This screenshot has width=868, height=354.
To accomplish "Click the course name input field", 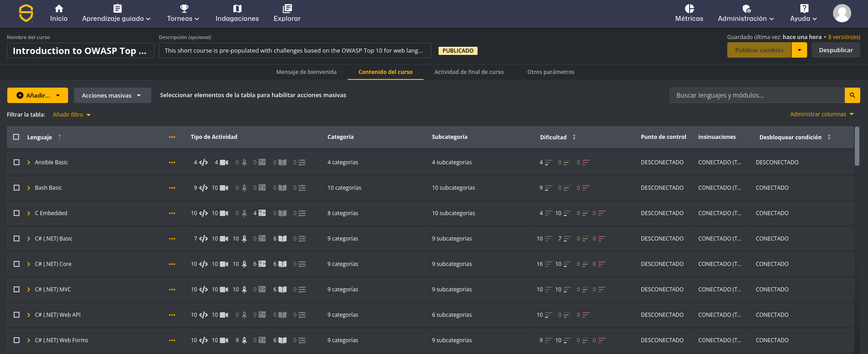I will pos(80,50).
